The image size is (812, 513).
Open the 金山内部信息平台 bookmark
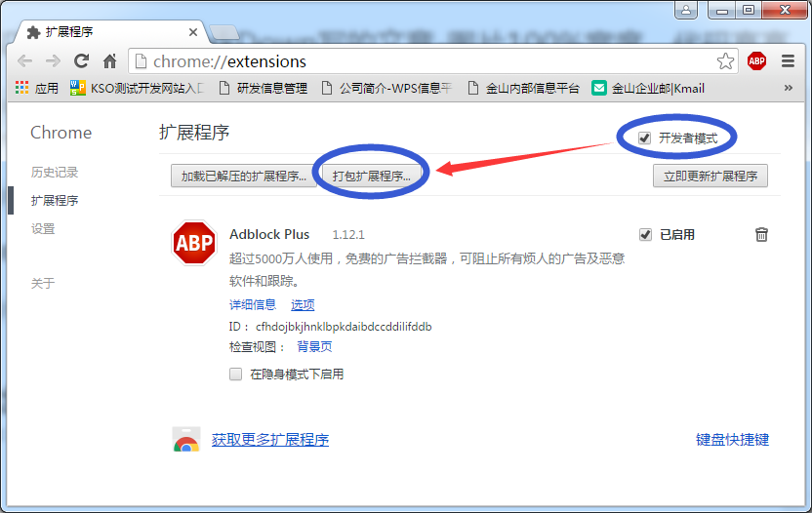coord(523,89)
